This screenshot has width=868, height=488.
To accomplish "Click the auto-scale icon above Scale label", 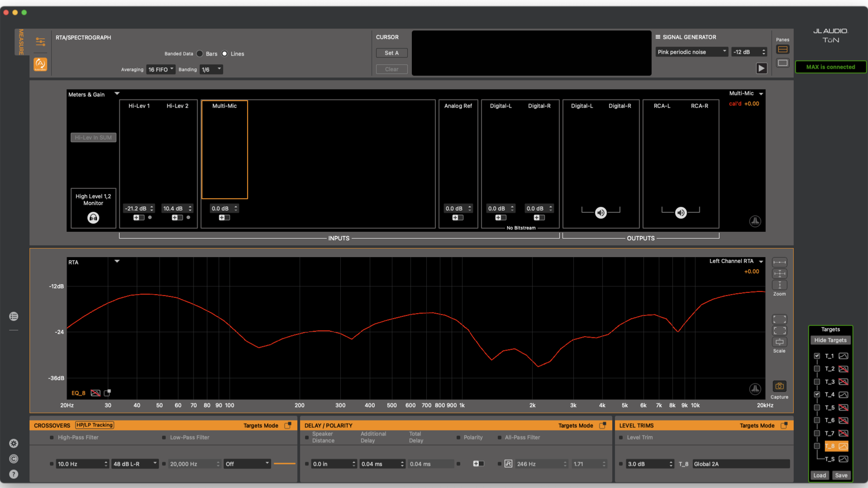I will point(779,342).
